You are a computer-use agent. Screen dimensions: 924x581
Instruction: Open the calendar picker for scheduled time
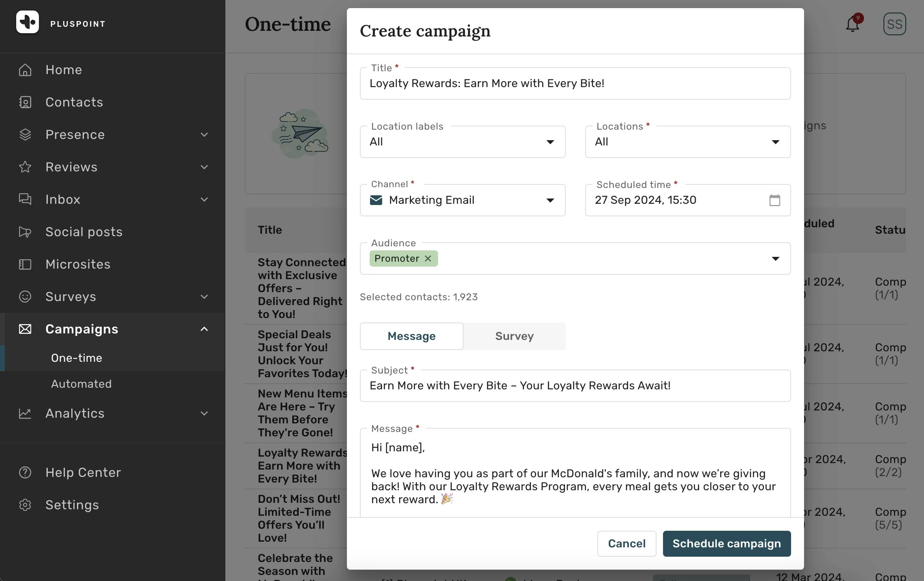coord(774,200)
